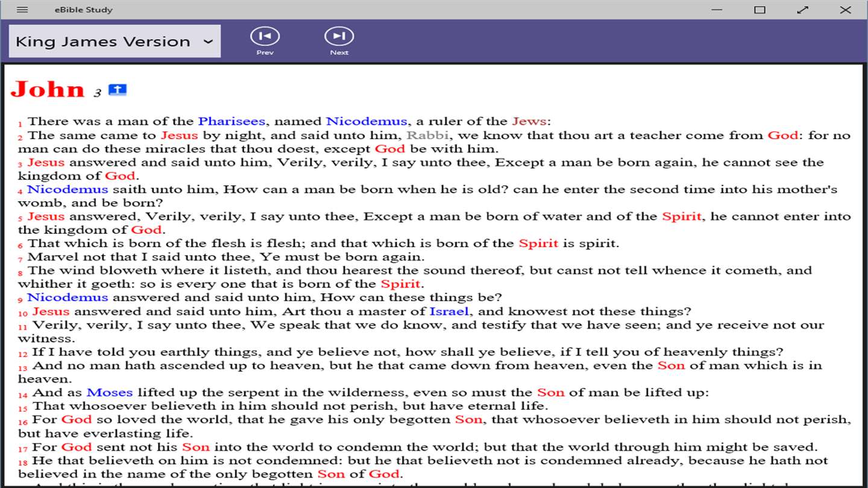Click verse number 1 marker

(20, 124)
